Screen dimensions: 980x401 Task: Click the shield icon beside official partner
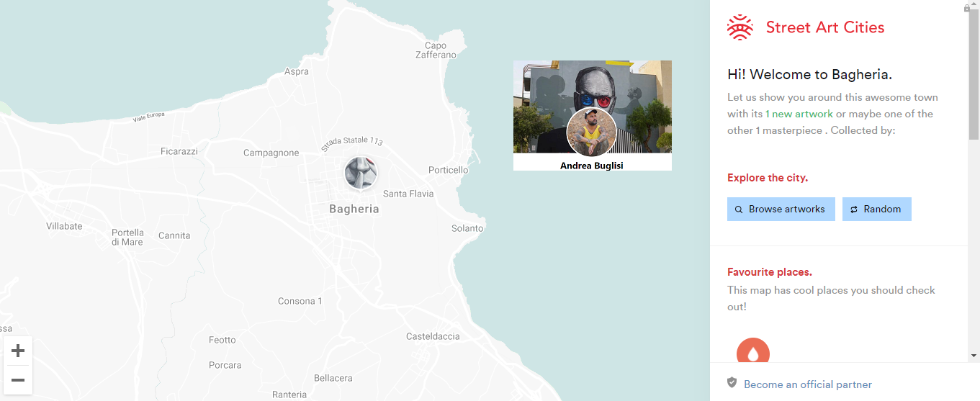coord(732,382)
